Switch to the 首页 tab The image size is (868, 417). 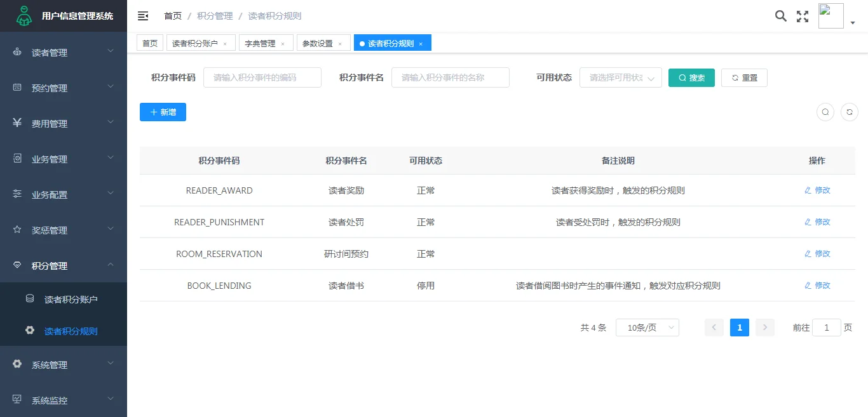(x=150, y=43)
